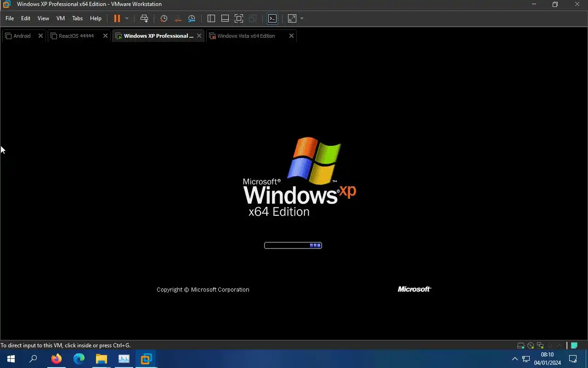The image size is (588, 368).
Task: Click the USB device status icon
Action: tap(560, 345)
